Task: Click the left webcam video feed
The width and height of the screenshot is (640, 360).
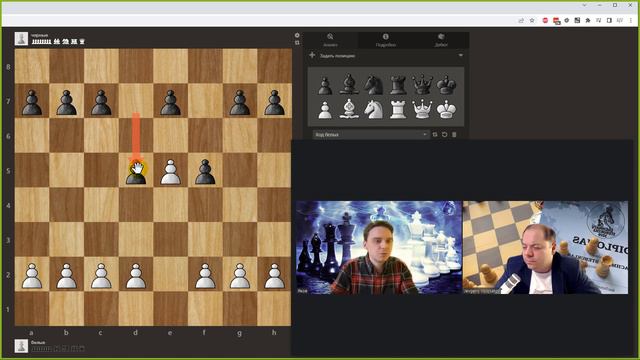Action: click(379, 247)
